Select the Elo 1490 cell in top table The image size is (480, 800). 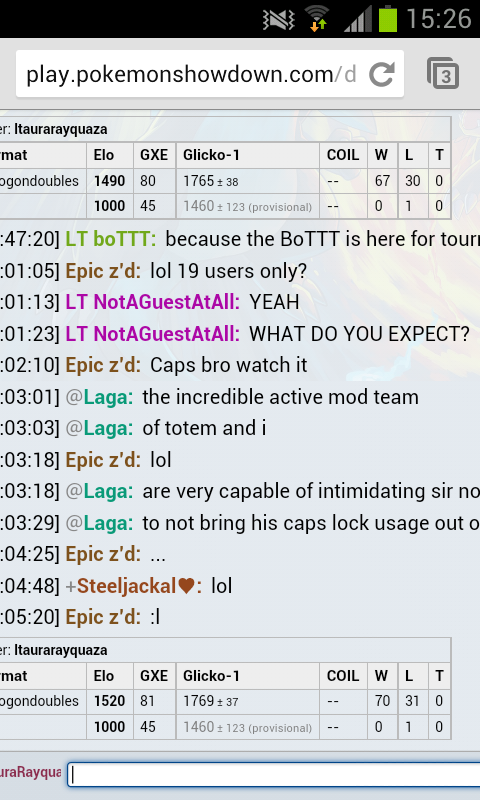109,181
